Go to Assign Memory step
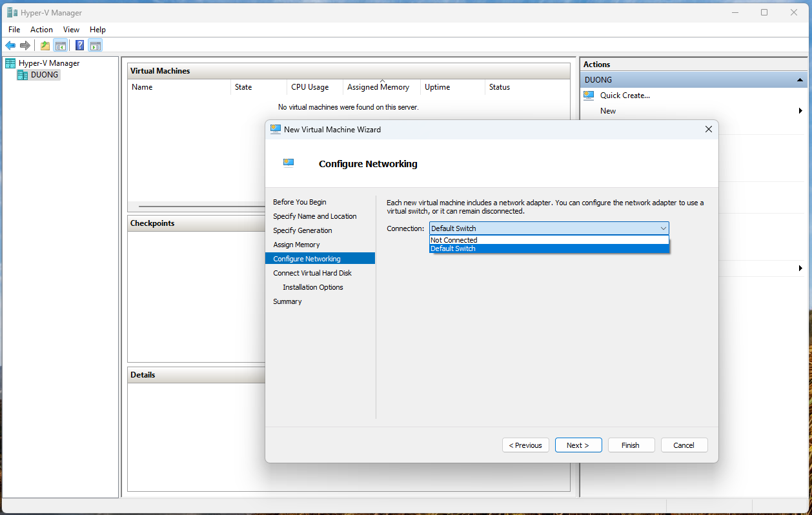The height and width of the screenshot is (515, 812). coord(296,245)
